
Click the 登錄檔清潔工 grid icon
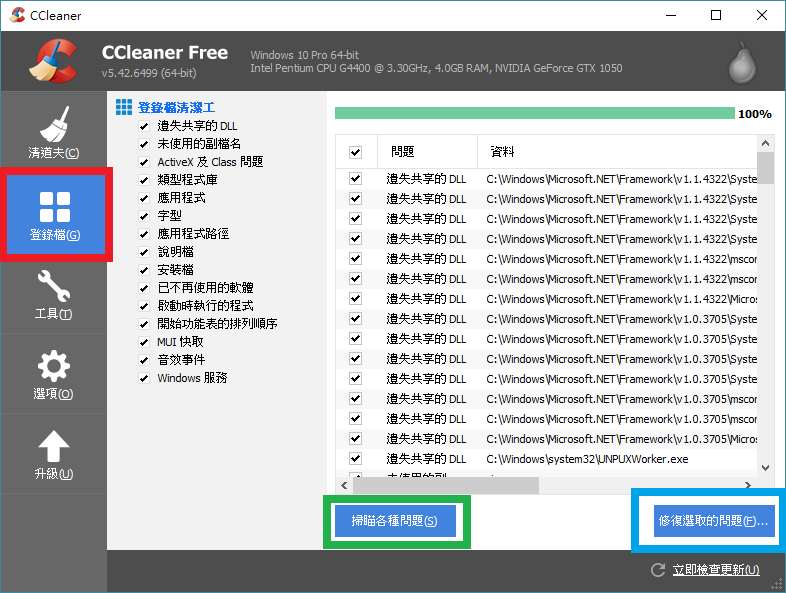tap(124, 107)
